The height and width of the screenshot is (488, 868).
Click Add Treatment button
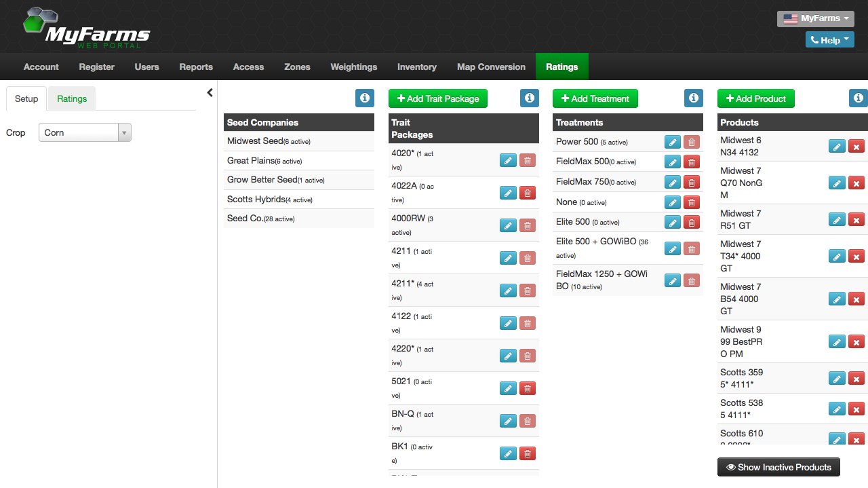click(x=595, y=98)
